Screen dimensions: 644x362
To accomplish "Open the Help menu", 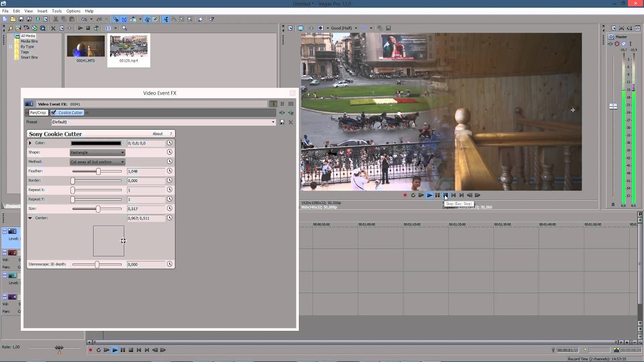I will [x=89, y=11].
